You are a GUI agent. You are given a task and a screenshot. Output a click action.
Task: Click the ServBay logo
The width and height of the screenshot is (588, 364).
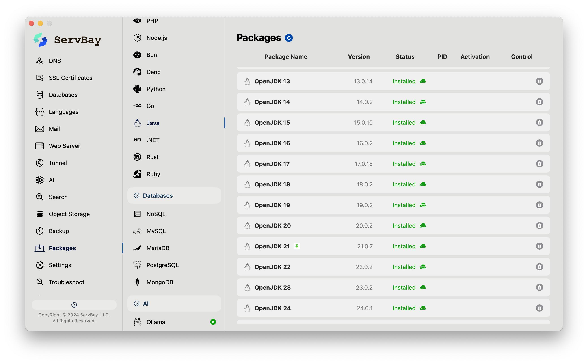coord(67,40)
